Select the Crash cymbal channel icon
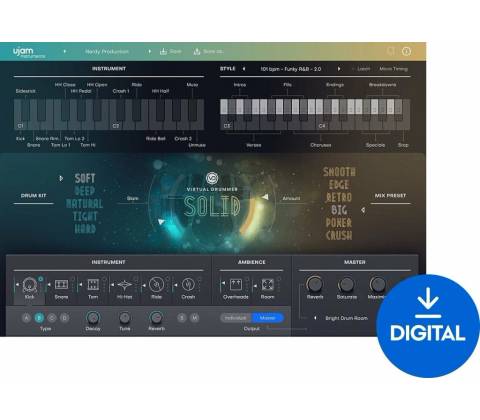This screenshot has width=480, height=420. tap(188, 284)
